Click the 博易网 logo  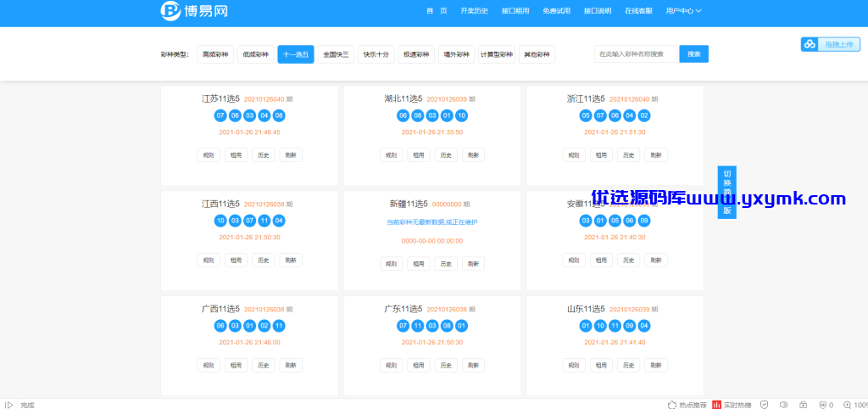[x=194, y=10]
